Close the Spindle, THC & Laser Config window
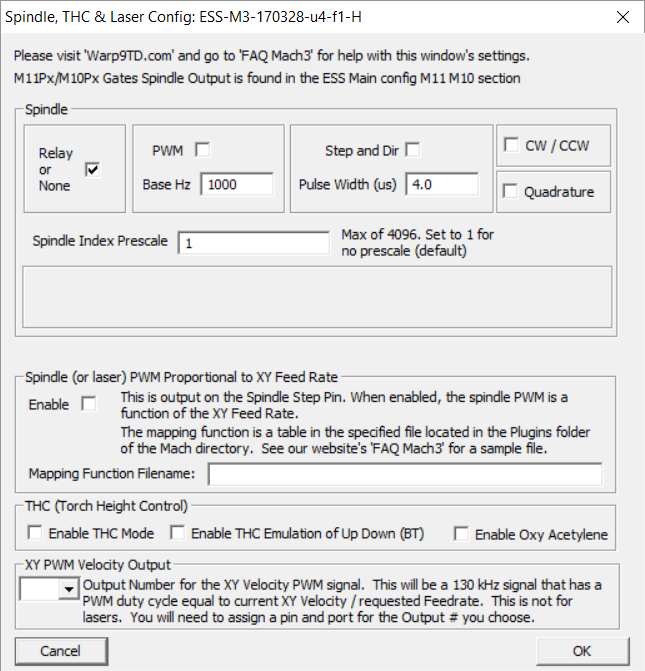645x671 pixels. pos(622,17)
